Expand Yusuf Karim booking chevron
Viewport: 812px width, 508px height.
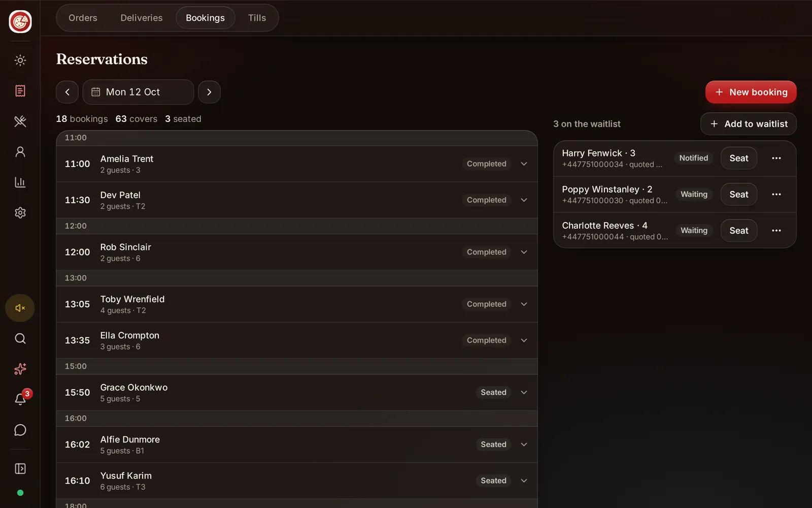[x=524, y=481]
